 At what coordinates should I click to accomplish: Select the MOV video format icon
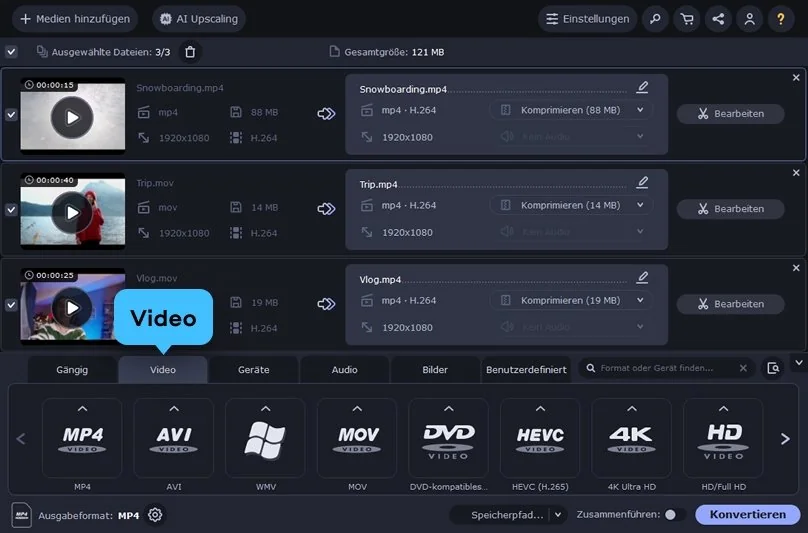(x=357, y=438)
